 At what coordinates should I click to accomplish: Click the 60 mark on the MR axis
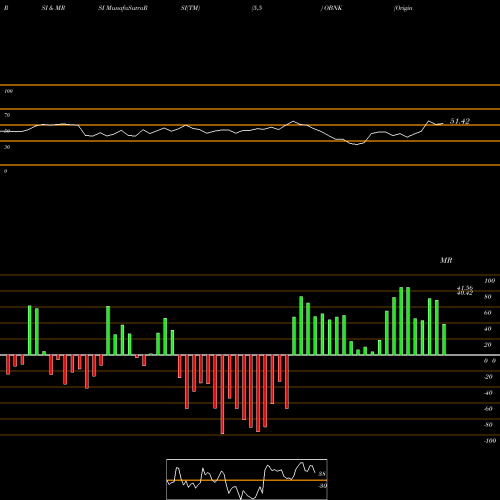(x=487, y=313)
